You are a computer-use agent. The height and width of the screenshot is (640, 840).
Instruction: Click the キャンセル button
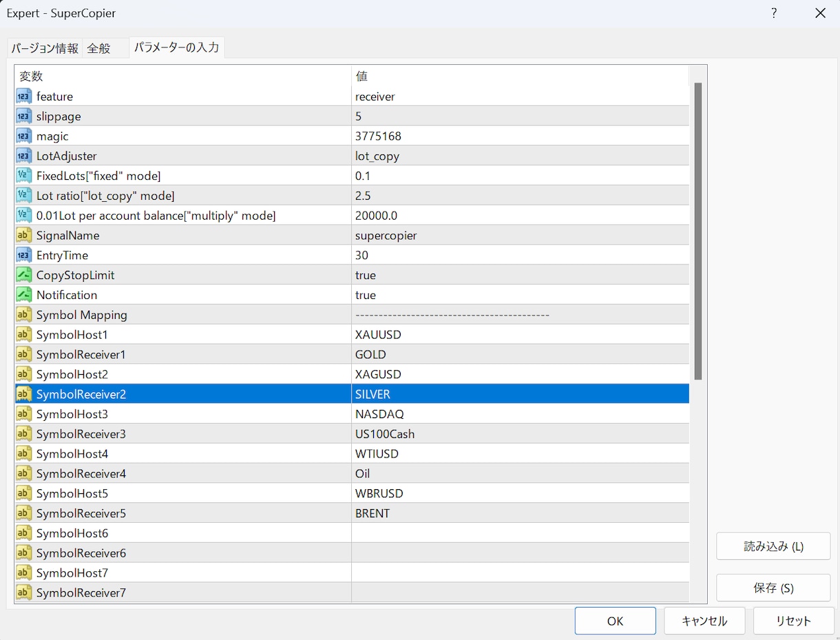click(704, 621)
